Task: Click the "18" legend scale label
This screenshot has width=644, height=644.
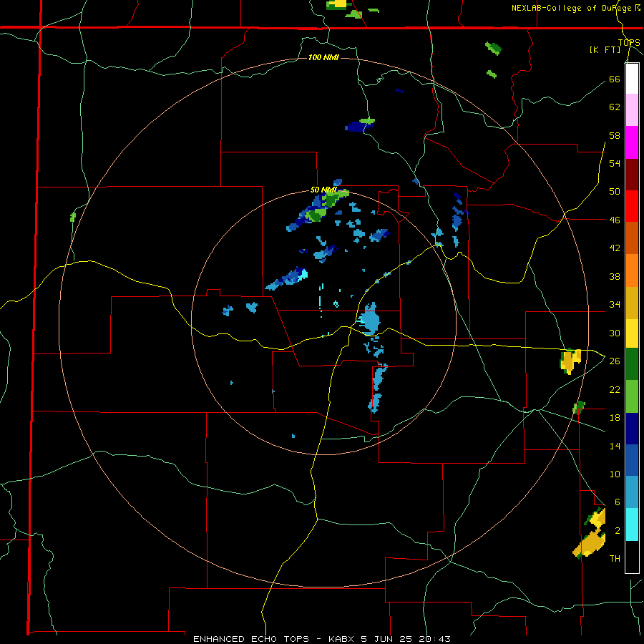Action: (x=615, y=417)
